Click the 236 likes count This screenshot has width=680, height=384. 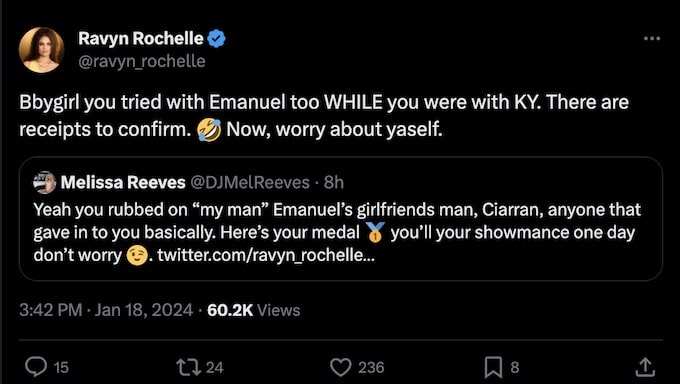[371, 368]
